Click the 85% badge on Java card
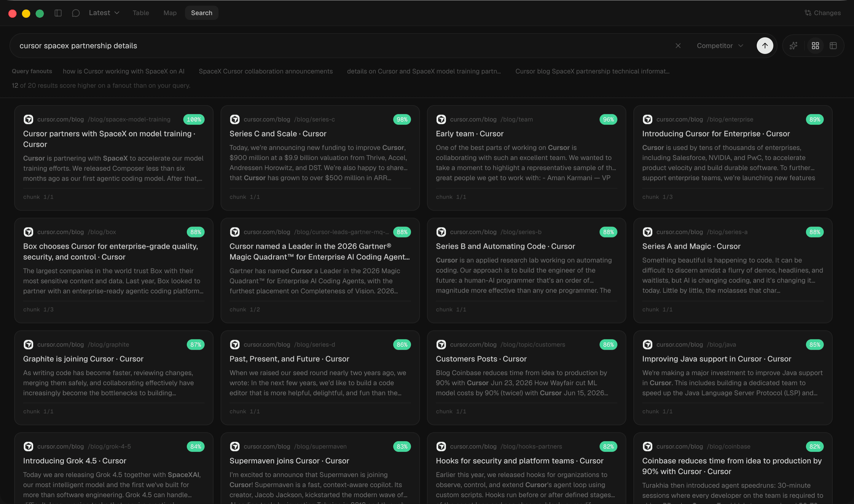 [x=815, y=344]
